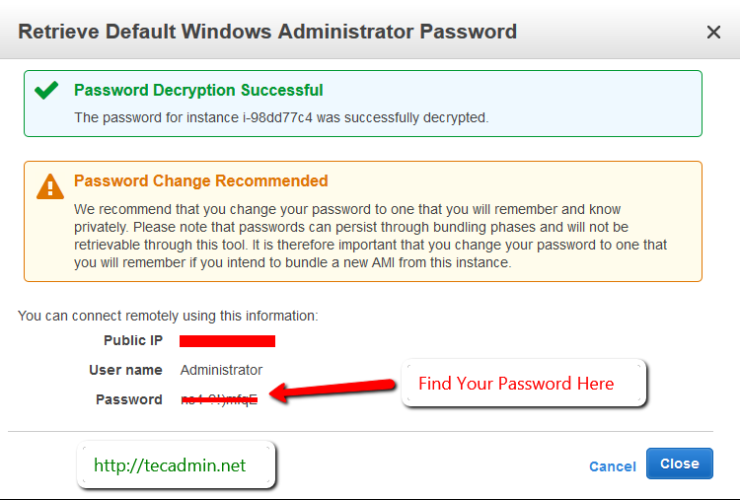Image resolution: width=740 pixels, height=500 pixels.
Task: Click the X icon in dialog header
Action: [714, 32]
